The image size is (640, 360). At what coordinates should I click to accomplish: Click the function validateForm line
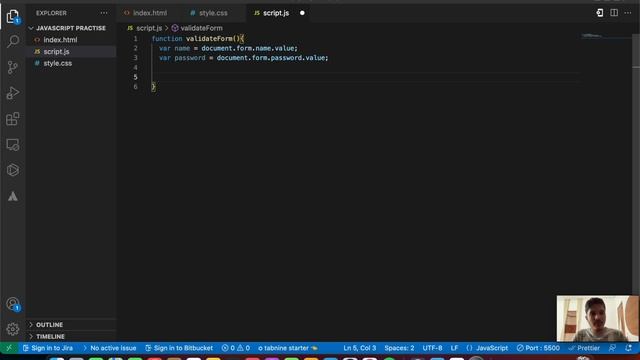pos(198,39)
